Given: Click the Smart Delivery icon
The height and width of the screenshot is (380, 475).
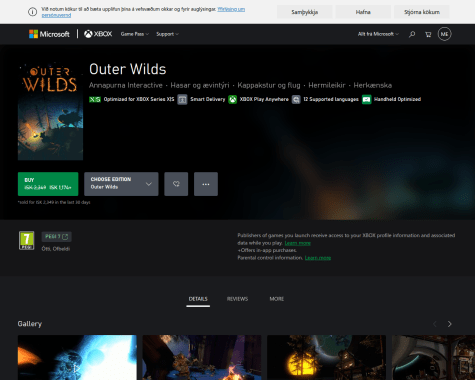Looking at the screenshot, I should click(x=182, y=99).
